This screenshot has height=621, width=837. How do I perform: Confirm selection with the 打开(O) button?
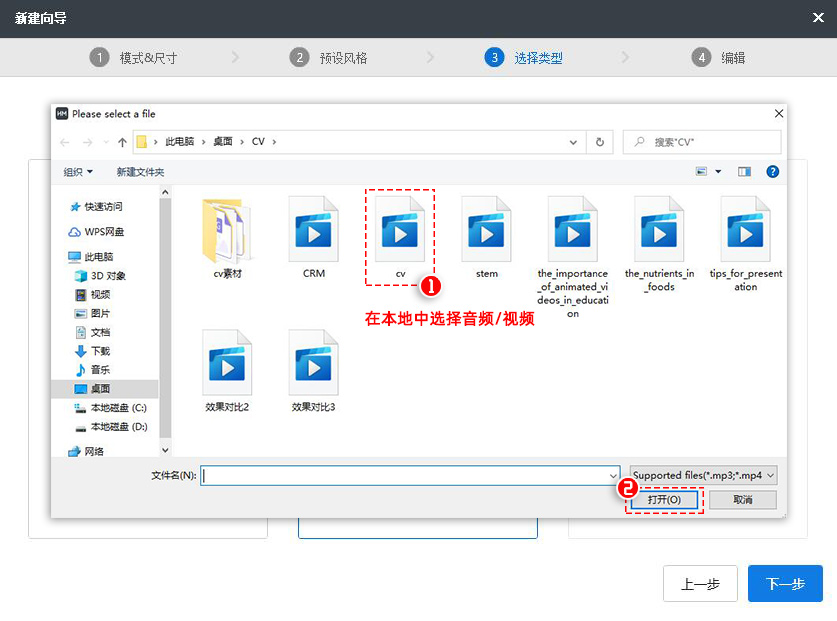point(663,500)
